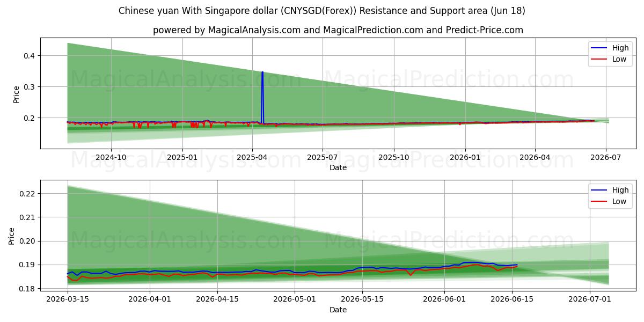The image size is (644, 322).
Task: Click the '2025-10' x-axis label
Action: pyautogui.click(x=394, y=158)
